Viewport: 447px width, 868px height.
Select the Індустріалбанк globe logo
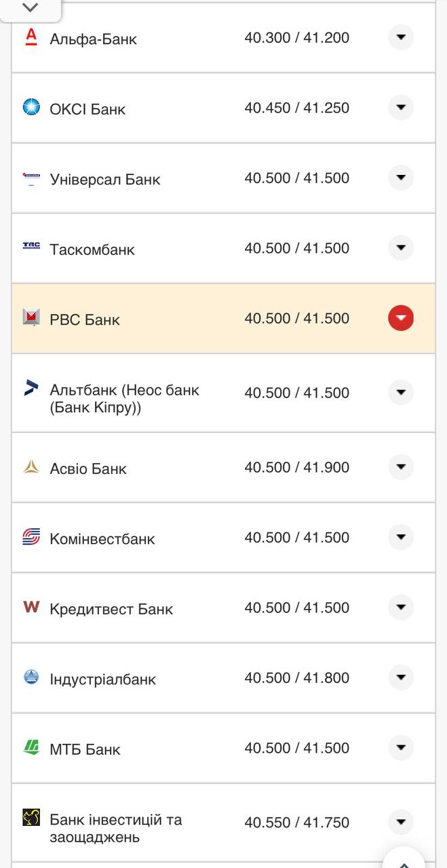click(30, 677)
